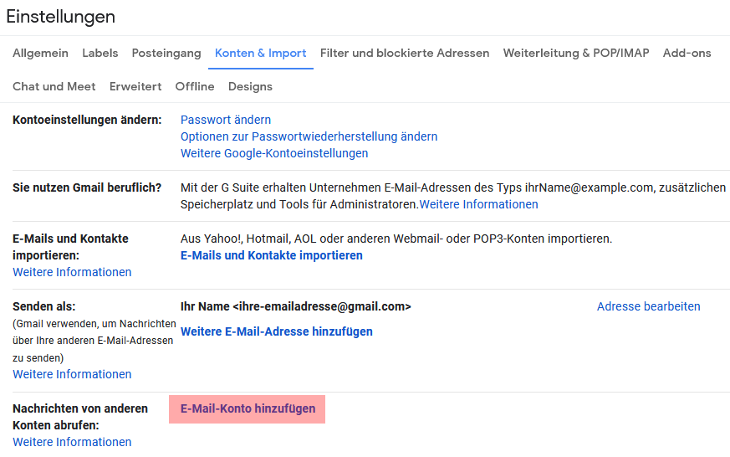The image size is (730, 457).
Task: Click Weitere E-Mail-Adresse hinzufügen
Action: 277,332
